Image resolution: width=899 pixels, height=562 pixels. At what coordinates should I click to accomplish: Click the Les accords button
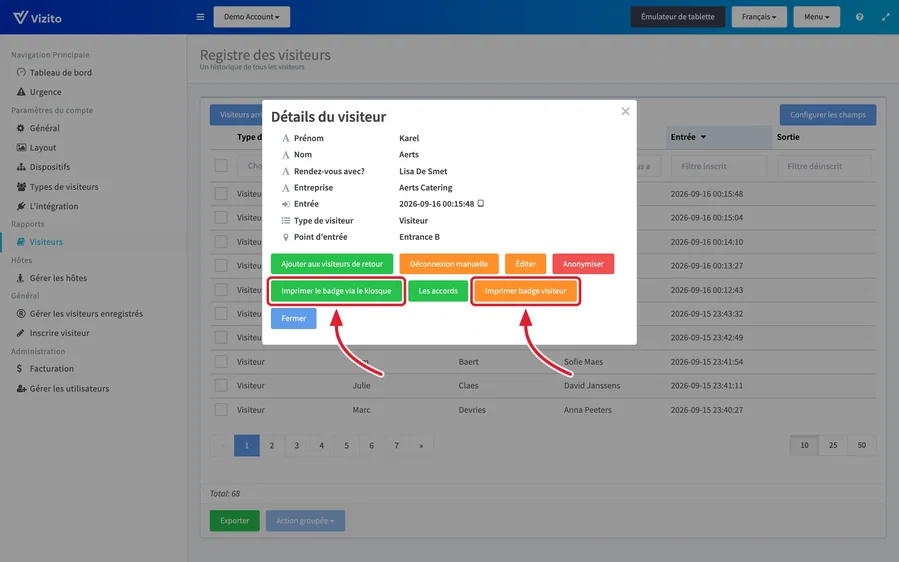[438, 291]
